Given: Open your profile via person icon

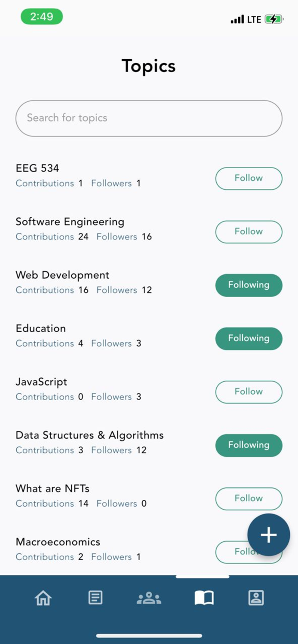Looking at the screenshot, I should tap(256, 597).
